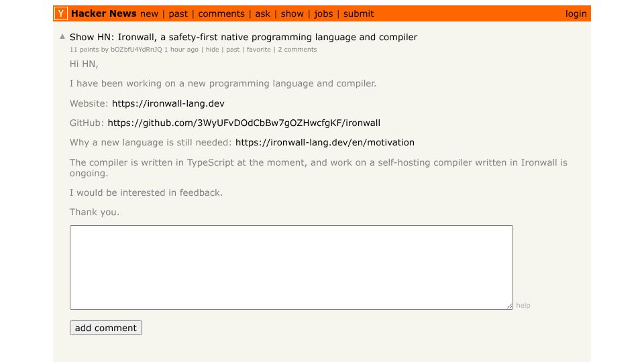Click the "I would be interested in feedback." text
This screenshot has height=362, width=644.
coord(146,192)
